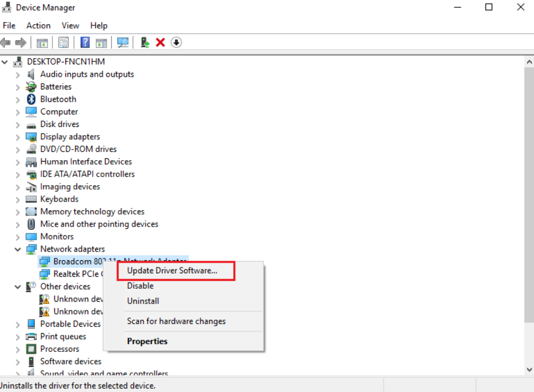
Task: Click the Audio inputs and outputs speaker icon
Action: 31,74
